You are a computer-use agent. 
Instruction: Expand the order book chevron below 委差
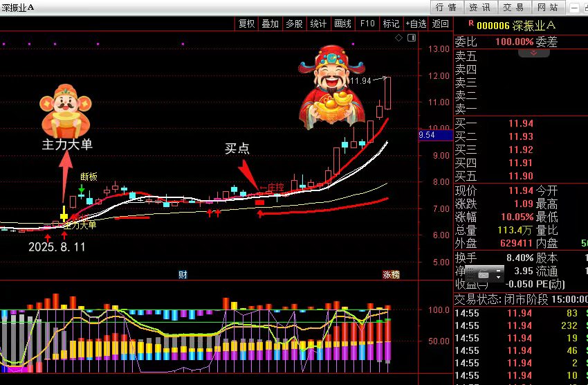pos(533,53)
